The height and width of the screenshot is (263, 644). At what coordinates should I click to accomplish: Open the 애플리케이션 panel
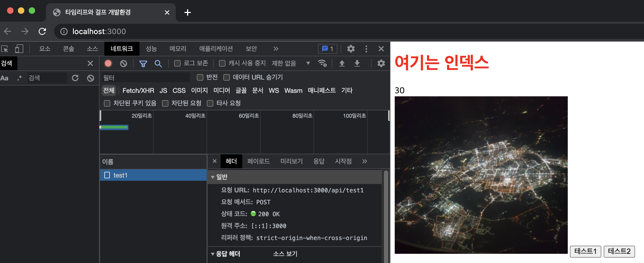pyautogui.click(x=216, y=49)
